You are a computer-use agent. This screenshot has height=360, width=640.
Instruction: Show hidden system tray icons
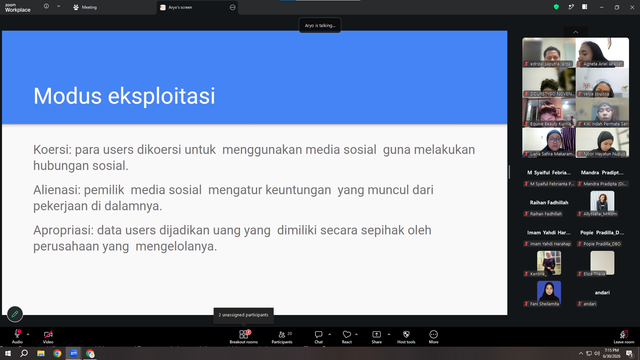580,353
